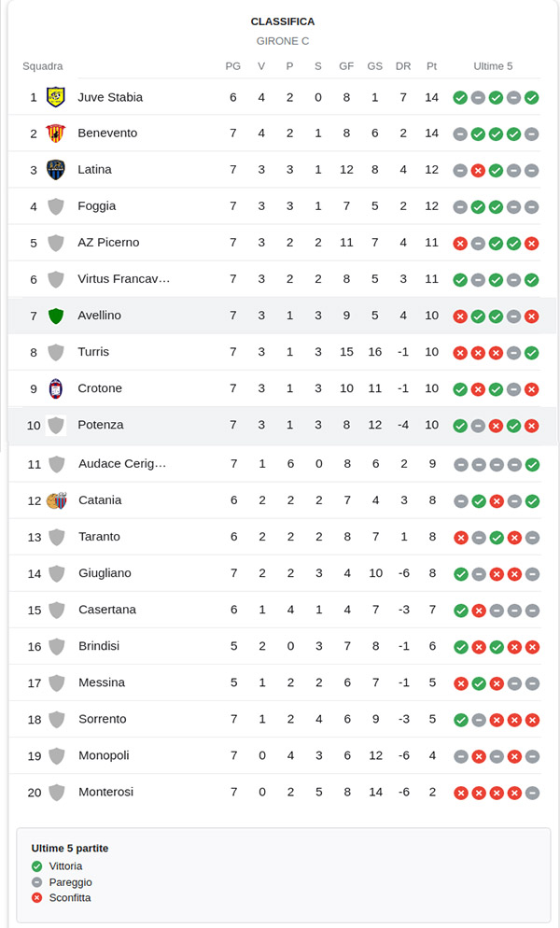The width and height of the screenshot is (560, 928).
Task: Click the Girone C group label
Action: 283,41
